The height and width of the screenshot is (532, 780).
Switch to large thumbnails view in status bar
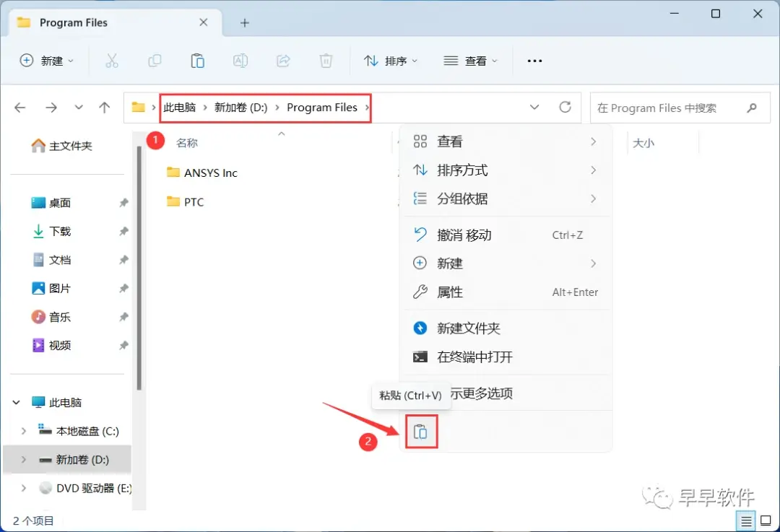[x=766, y=521]
